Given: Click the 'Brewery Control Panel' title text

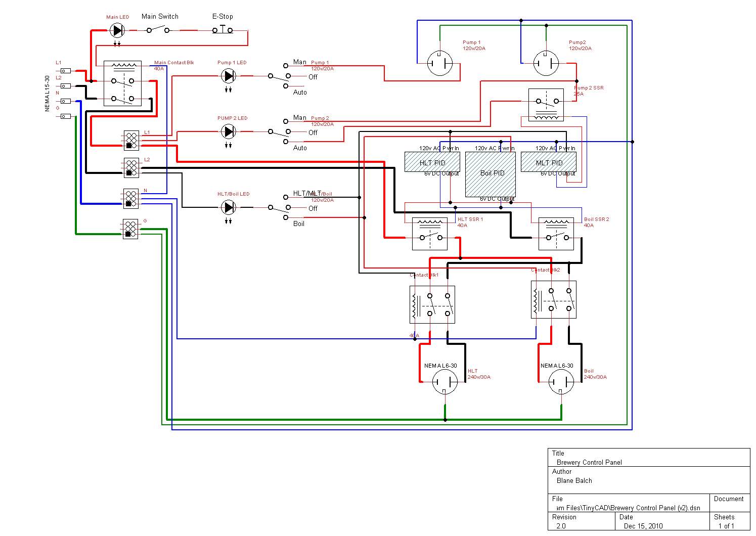Looking at the screenshot, I should (x=589, y=462).
